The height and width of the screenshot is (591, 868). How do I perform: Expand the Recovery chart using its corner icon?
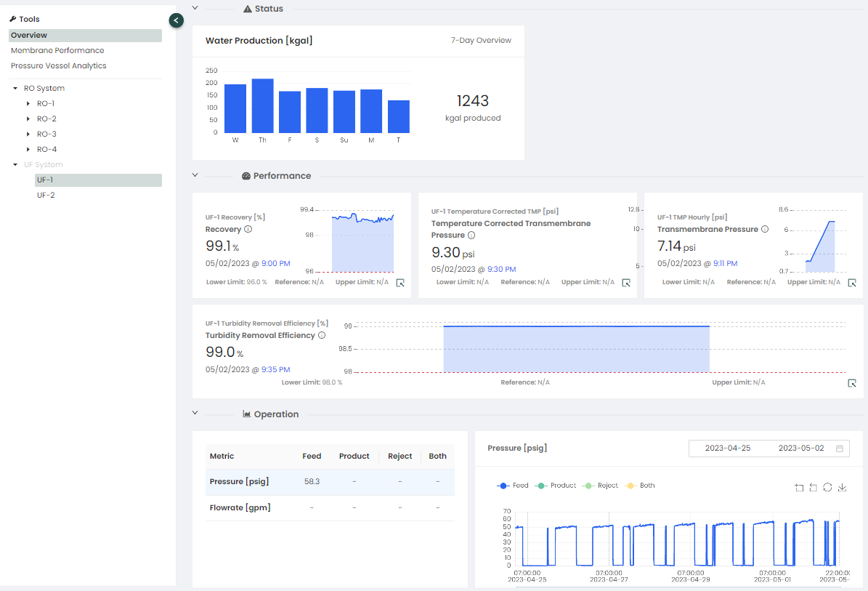coord(400,283)
